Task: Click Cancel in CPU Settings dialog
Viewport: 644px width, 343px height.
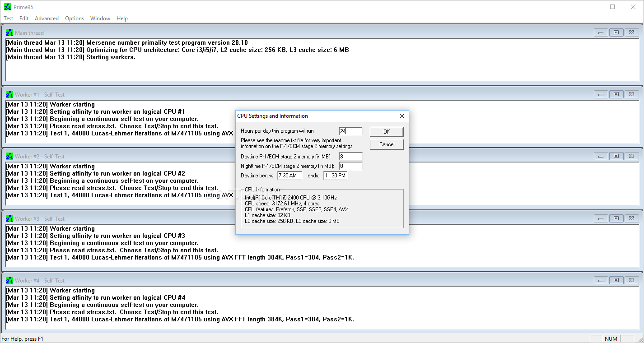Action: pyautogui.click(x=387, y=144)
